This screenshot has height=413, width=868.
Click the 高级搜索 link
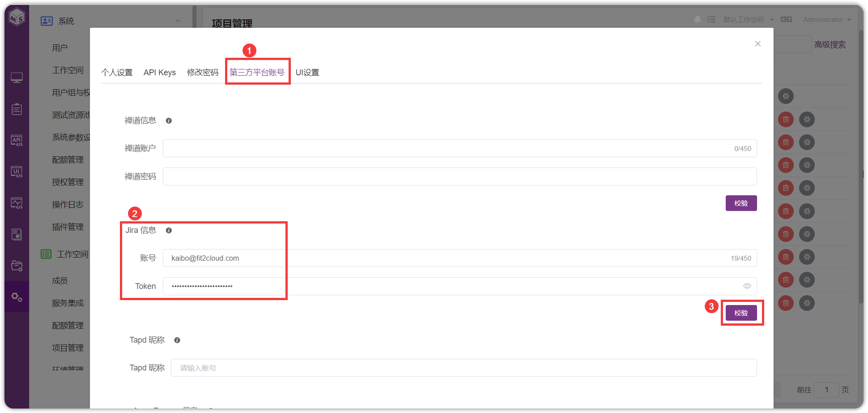[830, 45]
